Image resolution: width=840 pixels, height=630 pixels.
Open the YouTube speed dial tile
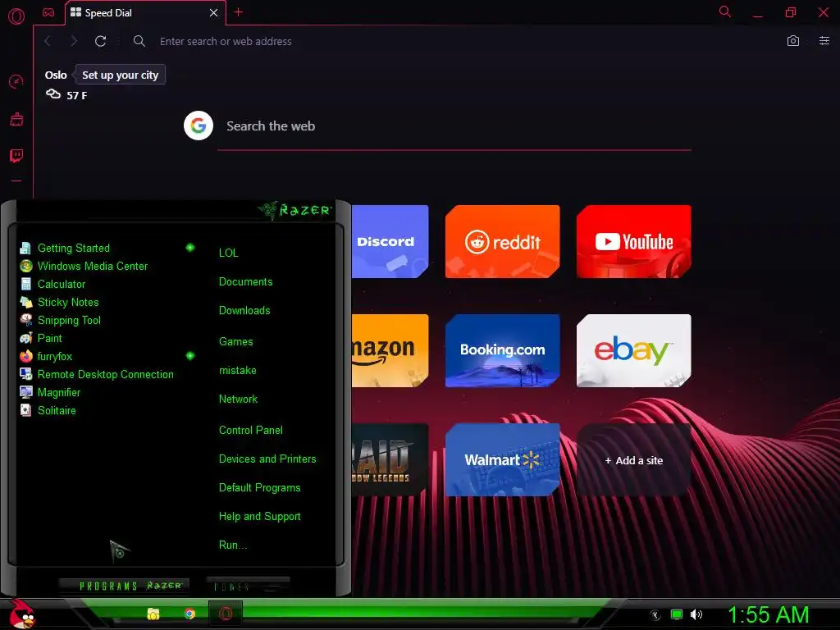(634, 242)
